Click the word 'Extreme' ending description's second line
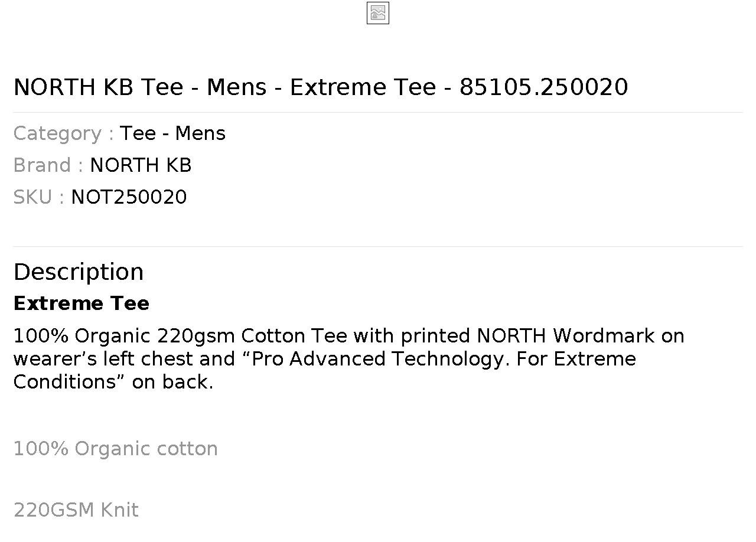This screenshot has width=756, height=542. pyautogui.click(x=595, y=359)
